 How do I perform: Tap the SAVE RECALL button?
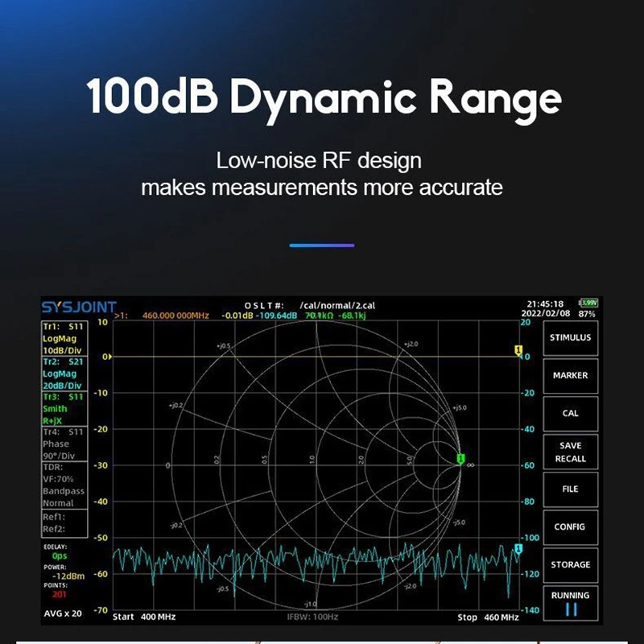571,452
